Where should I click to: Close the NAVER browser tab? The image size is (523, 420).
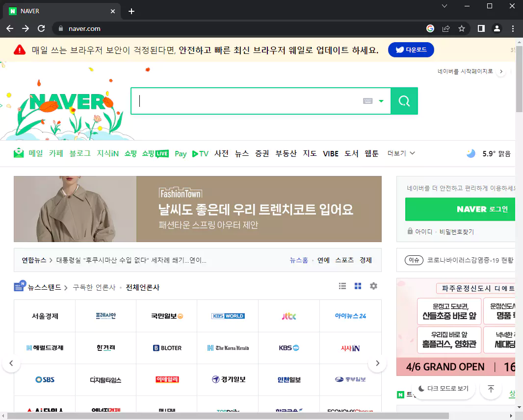coord(113,11)
